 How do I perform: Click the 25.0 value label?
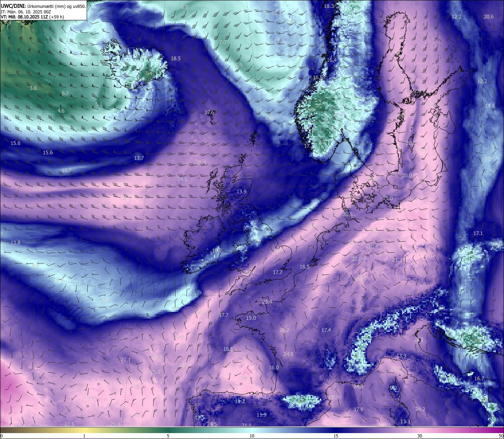coord(156,372)
